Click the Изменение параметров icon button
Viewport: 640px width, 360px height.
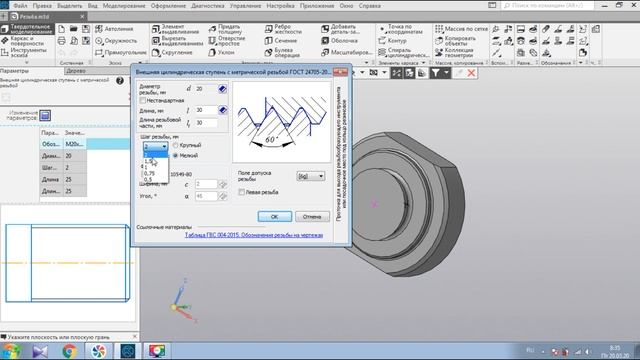click(45, 116)
